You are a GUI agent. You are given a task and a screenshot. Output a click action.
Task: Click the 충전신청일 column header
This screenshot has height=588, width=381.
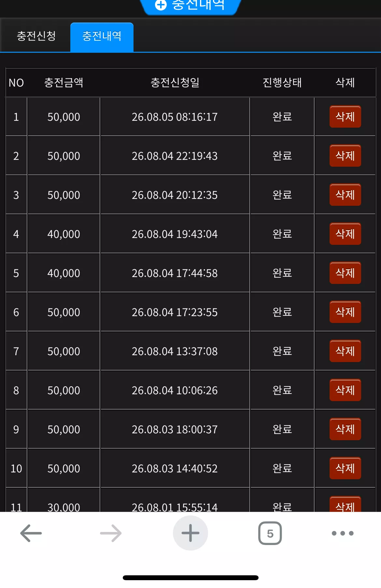coord(175,82)
